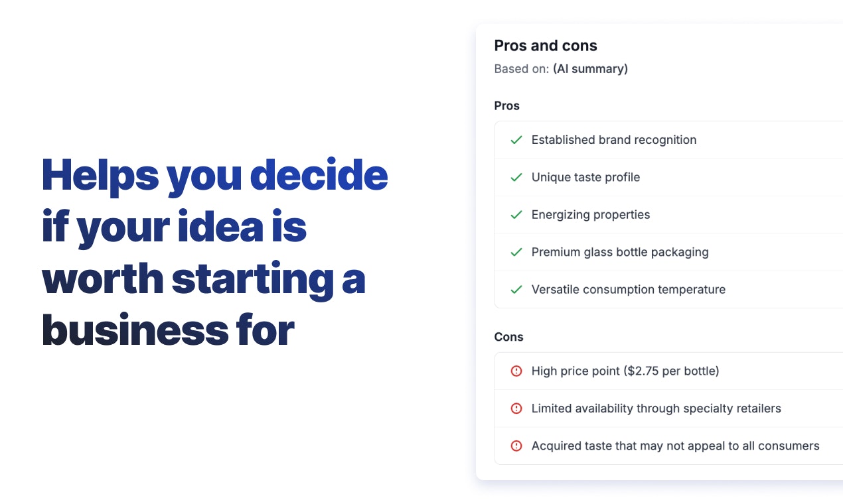The image size is (843, 504).
Task: Select the Established brand recognition row text
Action: tap(614, 140)
